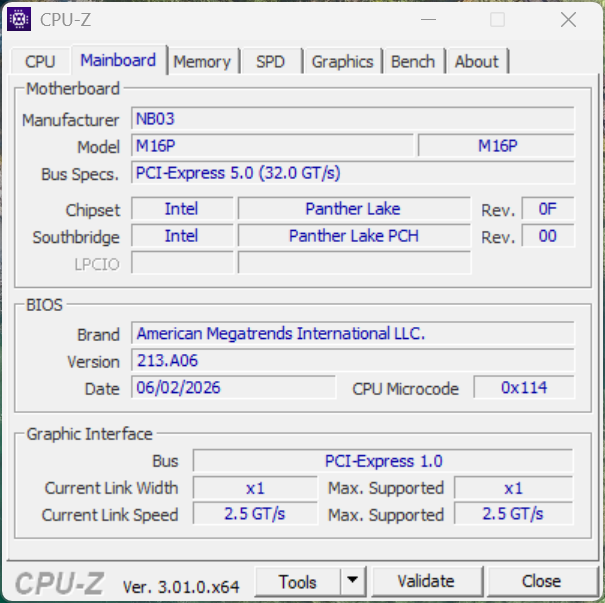Viewport: 605px width, 603px height.
Task: Click the Chipset Panther Lake field
Action: pyautogui.click(x=354, y=209)
